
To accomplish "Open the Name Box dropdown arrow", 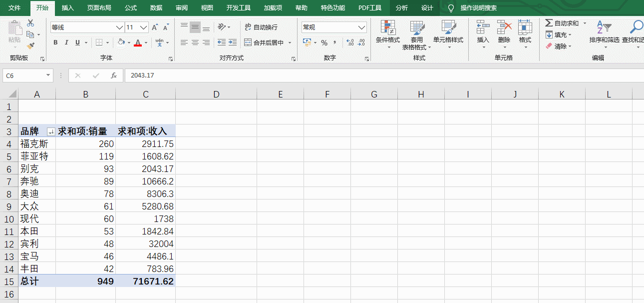I will pos(48,75).
